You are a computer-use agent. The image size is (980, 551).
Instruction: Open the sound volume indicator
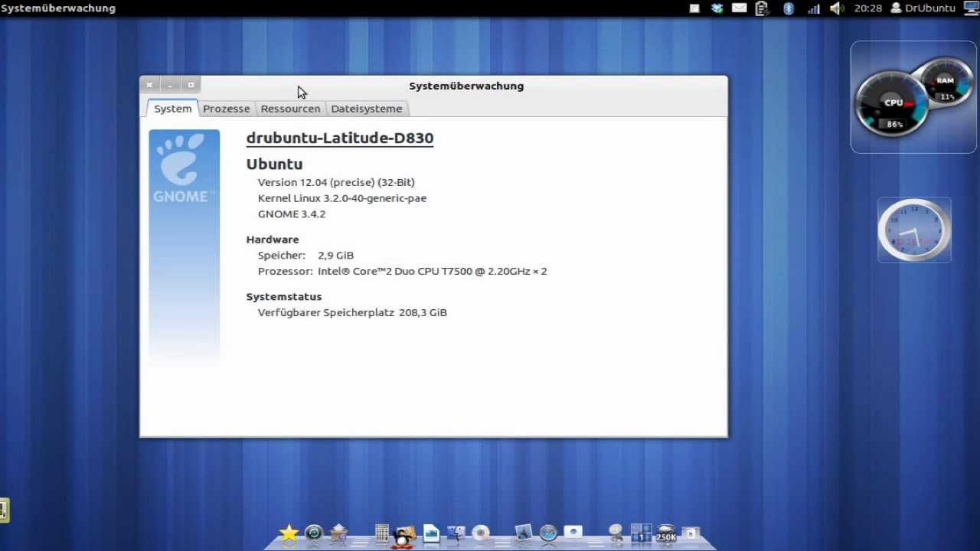(837, 8)
